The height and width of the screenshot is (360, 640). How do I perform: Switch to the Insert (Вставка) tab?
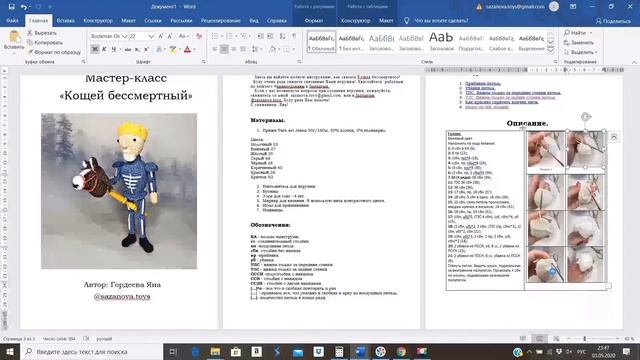(65, 20)
